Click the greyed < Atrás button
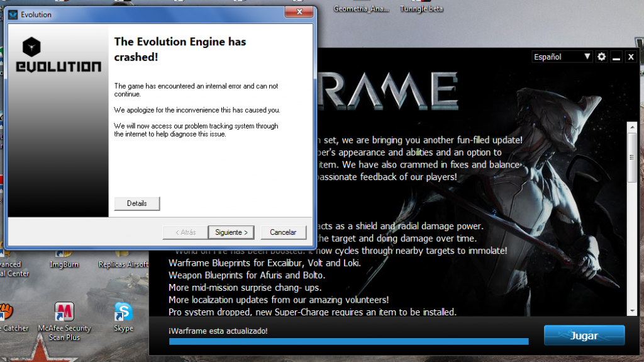Screen dimensions: 644x362 pos(186,232)
